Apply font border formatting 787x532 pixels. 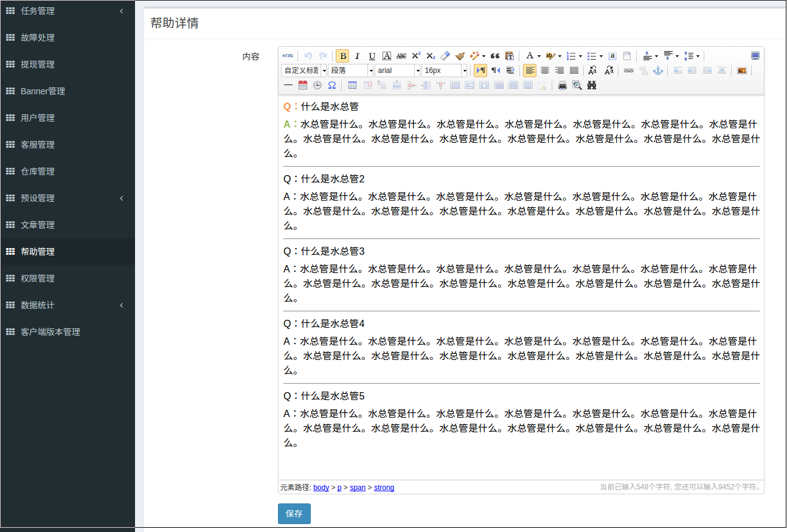[387, 56]
